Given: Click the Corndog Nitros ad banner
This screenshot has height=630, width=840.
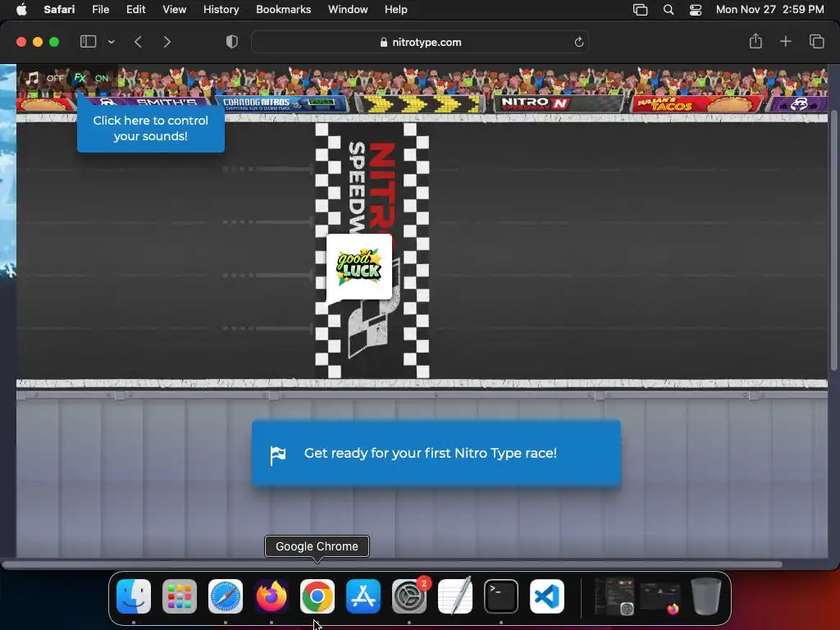Looking at the screenshot, I should coord(282,103).
